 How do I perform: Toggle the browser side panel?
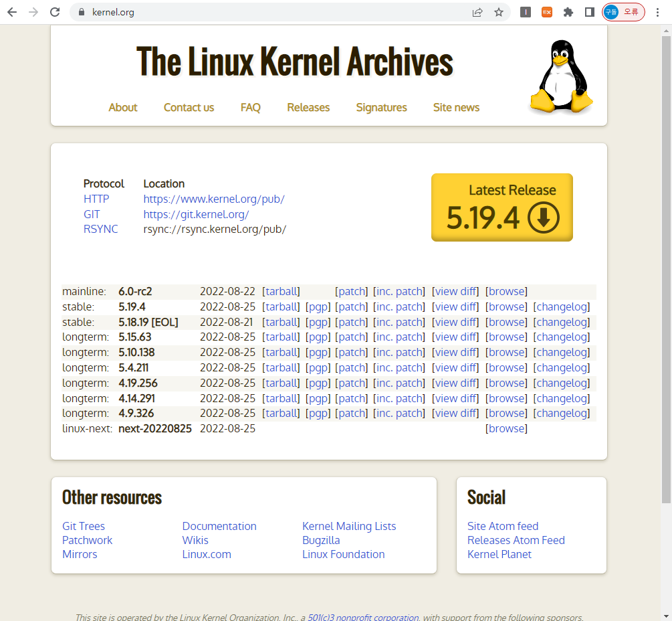[x=590, y=12]
